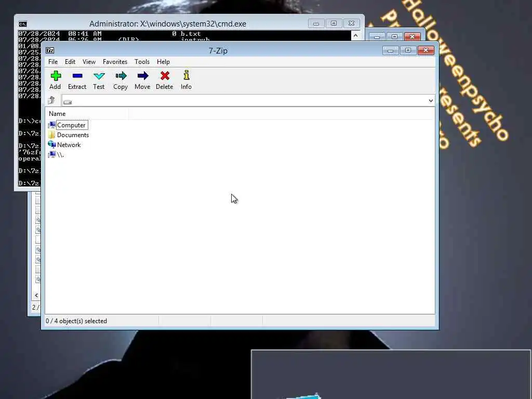
Task: Minimize the 7-Zip window
Action: tap(391, 50)
